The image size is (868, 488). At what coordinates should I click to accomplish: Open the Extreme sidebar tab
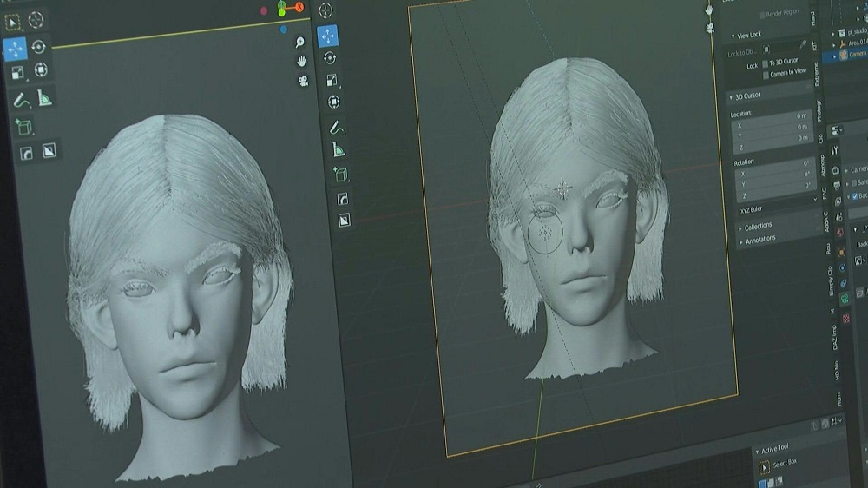(816, 74)
